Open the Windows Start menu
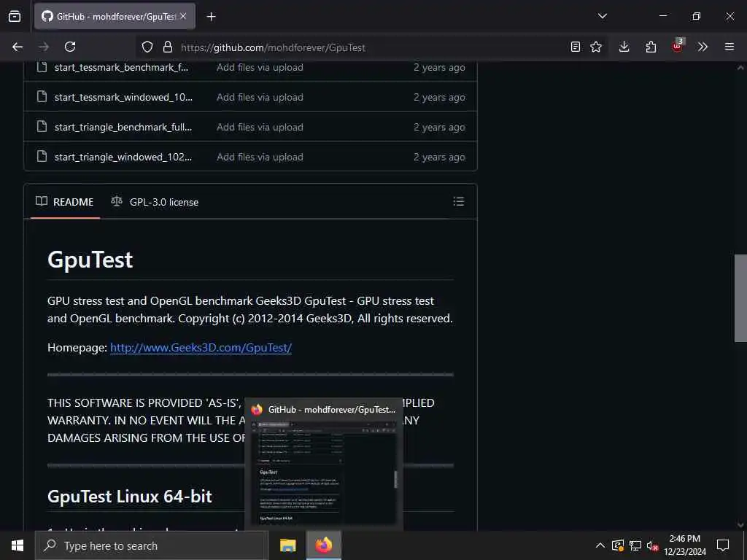The image size is (747, 560). click(18, 545)
